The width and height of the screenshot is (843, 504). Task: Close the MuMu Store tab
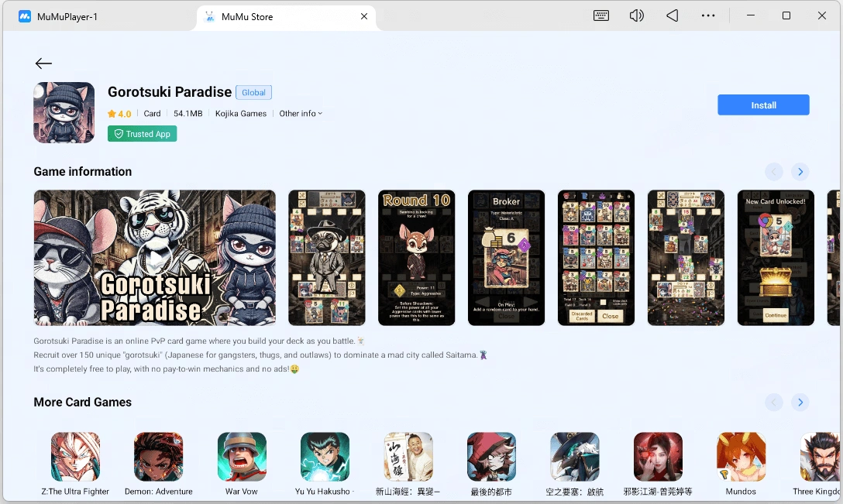point(364,16)
